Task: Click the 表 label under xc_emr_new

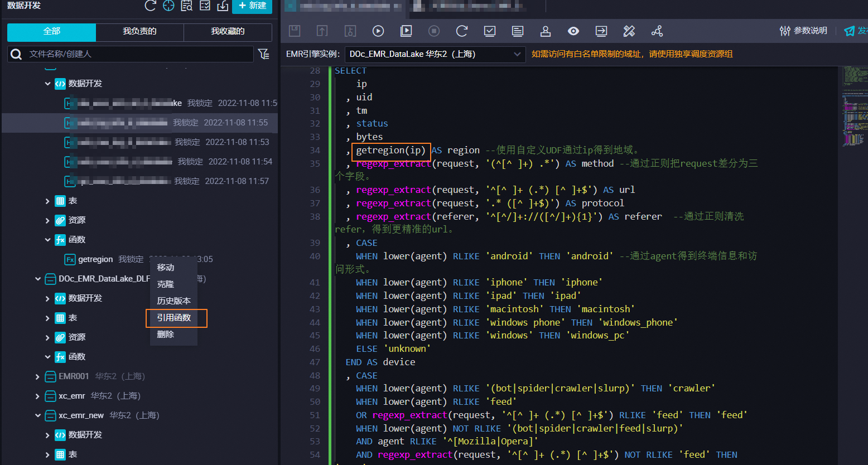Action: click(x=73, y=454)
